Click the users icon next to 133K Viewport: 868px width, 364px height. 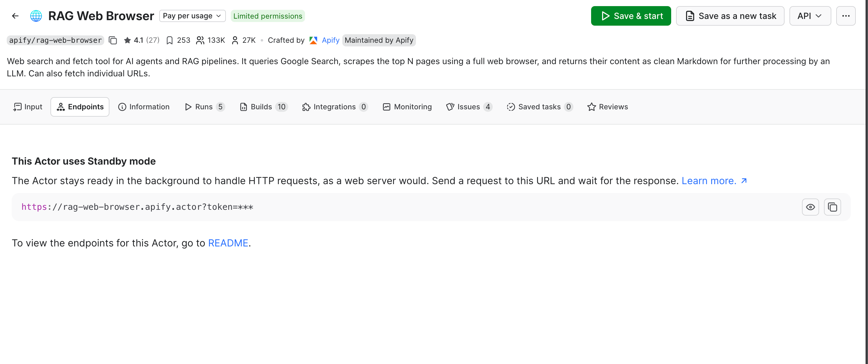[200, 40]
